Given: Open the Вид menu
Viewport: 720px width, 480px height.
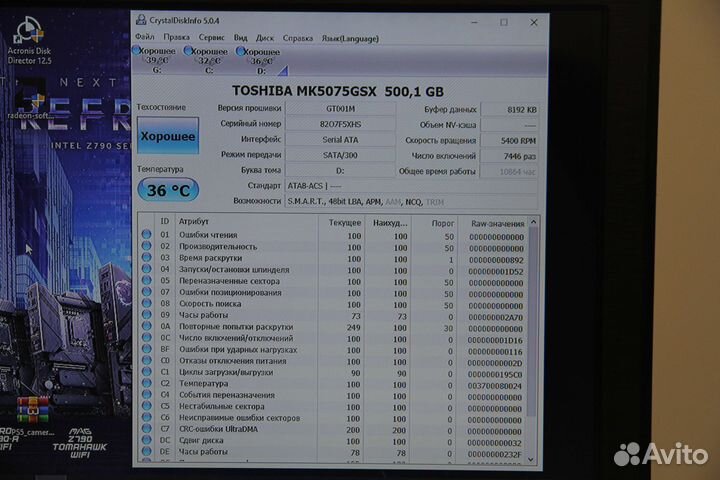Looking at the screenshot, I should 240,38.
